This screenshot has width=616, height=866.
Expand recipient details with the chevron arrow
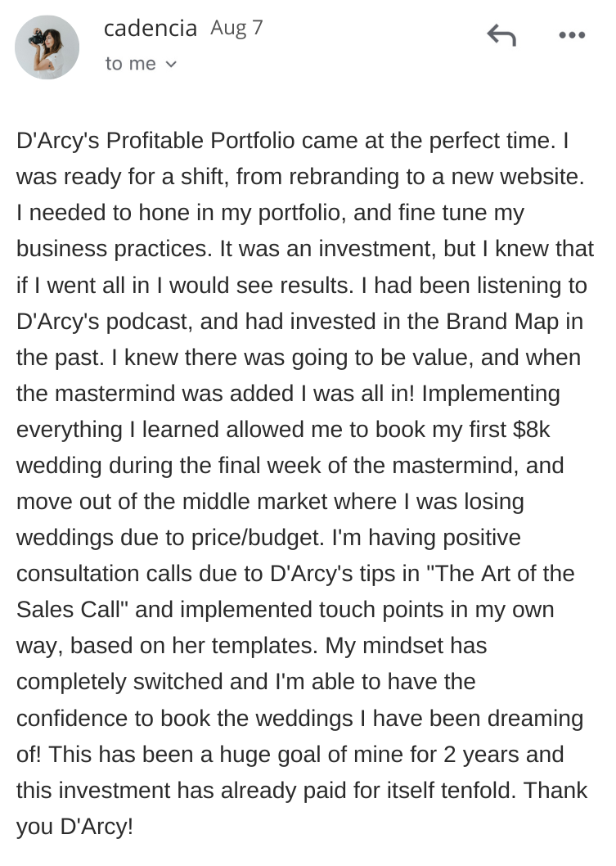coord(171,64)
